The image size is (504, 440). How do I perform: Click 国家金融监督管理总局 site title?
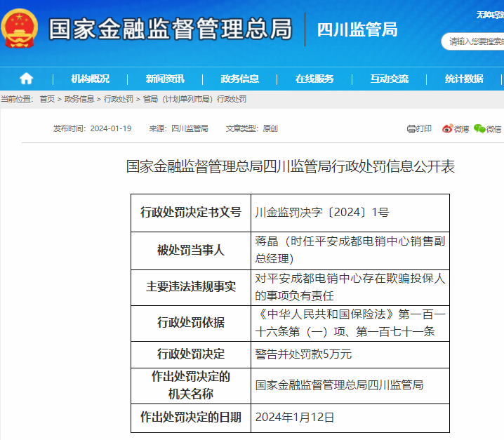(x=171, y=29)
